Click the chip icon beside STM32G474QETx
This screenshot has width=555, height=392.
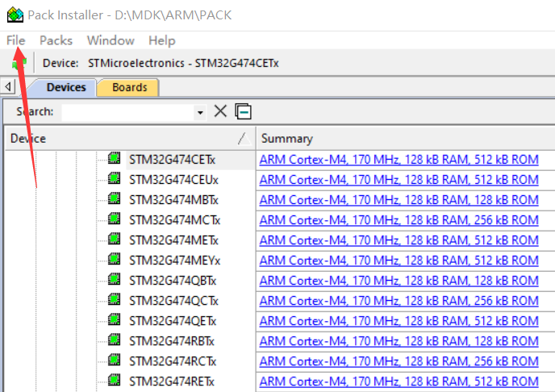click(x=114, y=319)
